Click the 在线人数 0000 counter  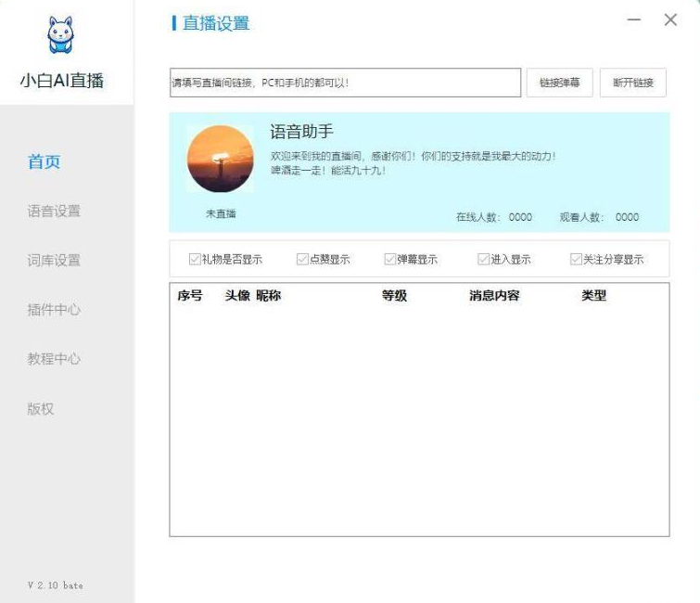point(494,217)
